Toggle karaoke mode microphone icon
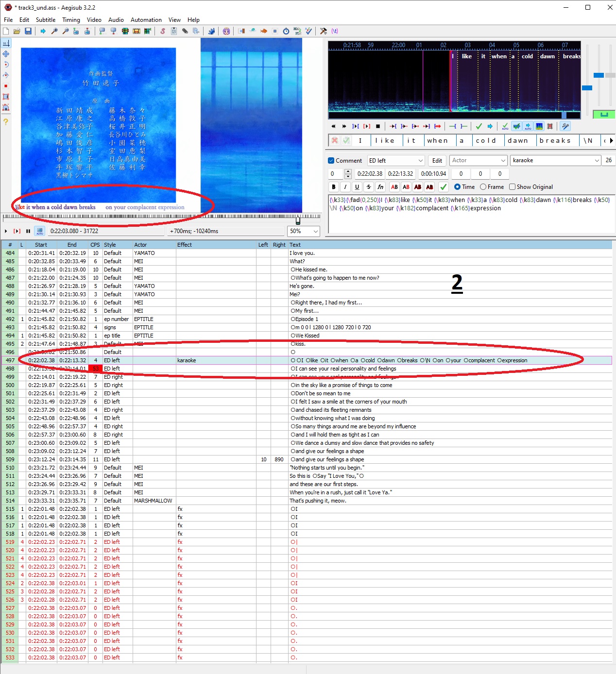The height and width of the screenshot is (674, 616). 565,126
